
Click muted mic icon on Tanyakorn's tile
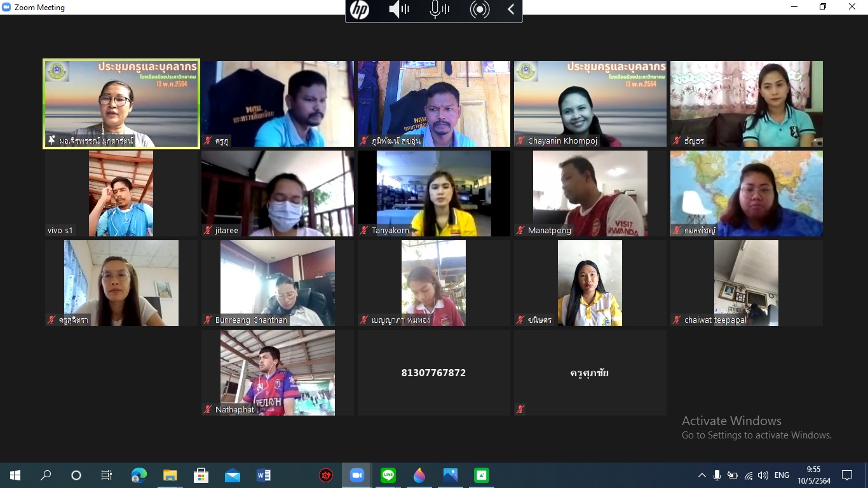[x=364, y=231]
